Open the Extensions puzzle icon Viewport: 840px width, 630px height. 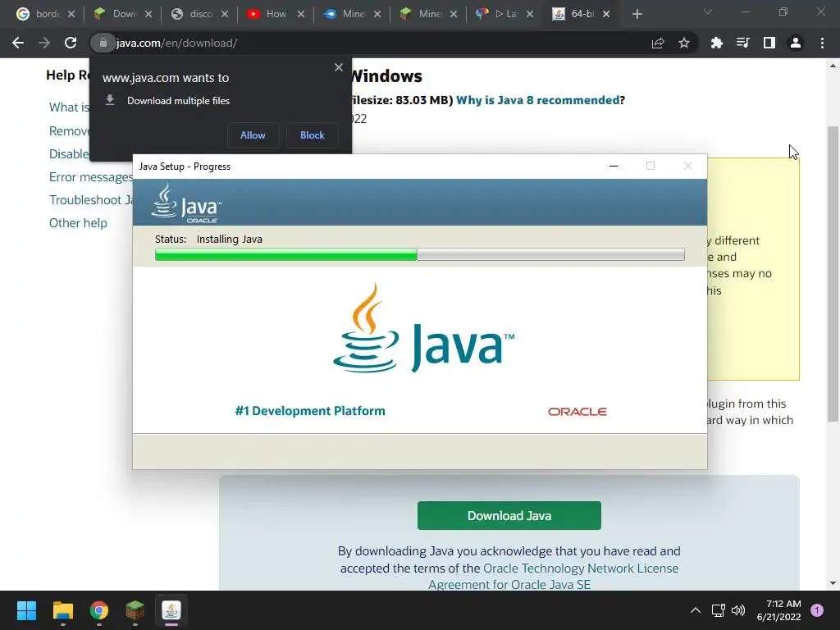[x=717, y=43]
